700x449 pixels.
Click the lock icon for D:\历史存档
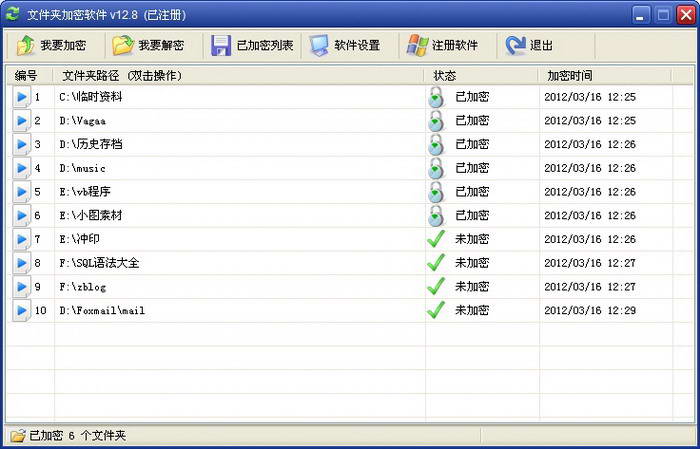tap(436, 144)
